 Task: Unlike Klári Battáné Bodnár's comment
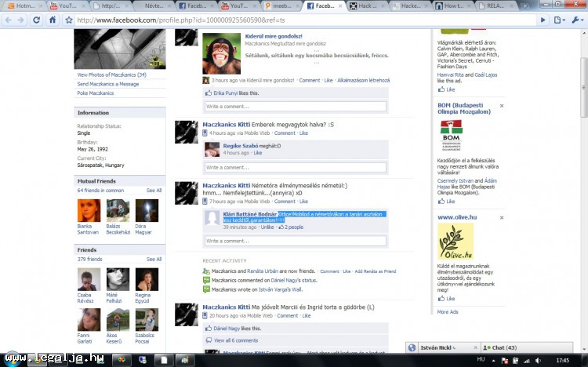pyautogui.click(x=267, y=227)
